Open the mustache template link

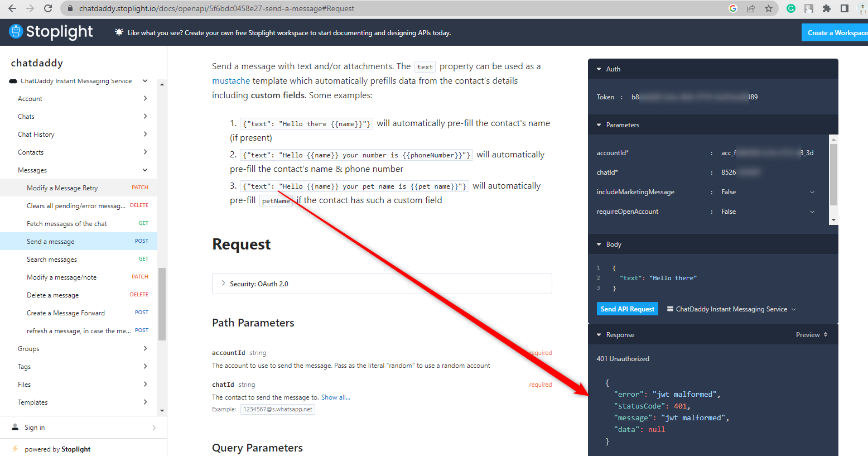click(x=231, y=81)
